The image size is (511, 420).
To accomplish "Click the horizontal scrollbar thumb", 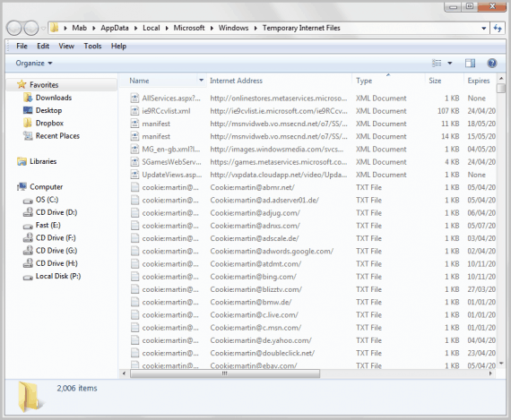I will point(225,373).
